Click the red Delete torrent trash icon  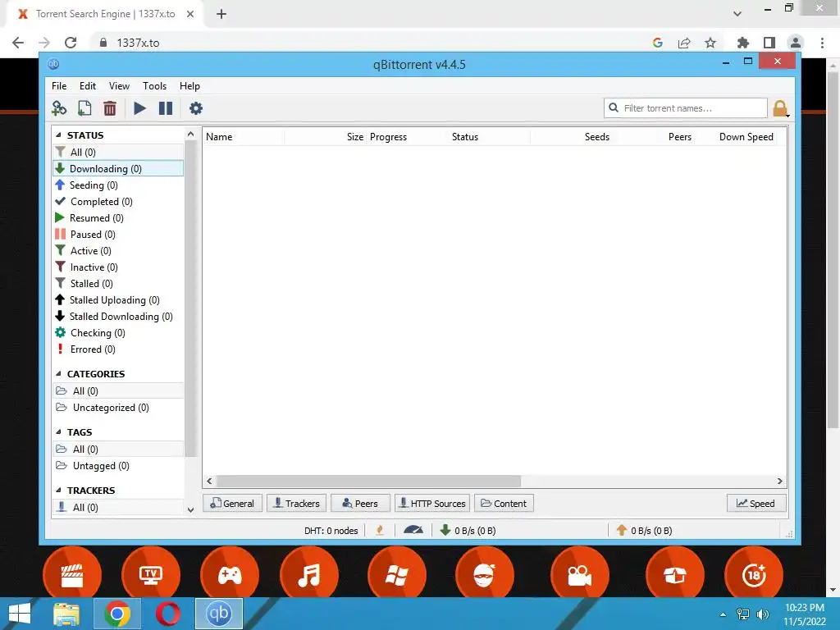(110, 108)
